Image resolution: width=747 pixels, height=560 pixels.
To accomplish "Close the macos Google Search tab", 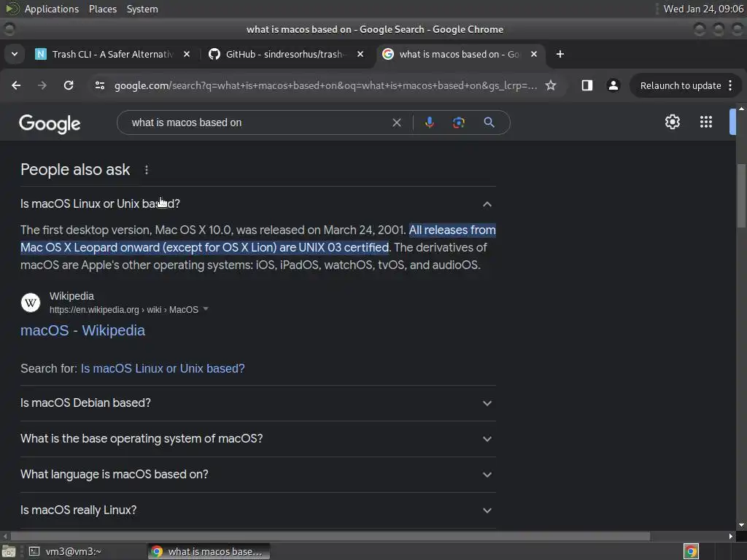I will (534, 54).
